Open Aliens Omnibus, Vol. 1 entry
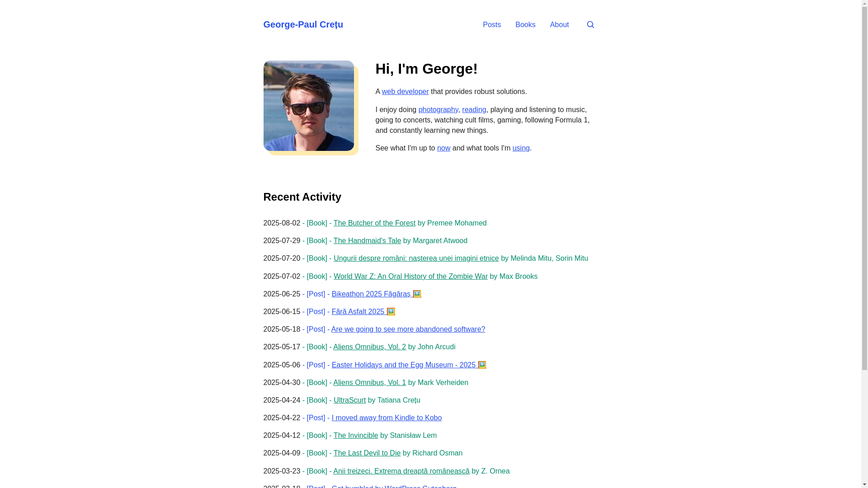 369,383
